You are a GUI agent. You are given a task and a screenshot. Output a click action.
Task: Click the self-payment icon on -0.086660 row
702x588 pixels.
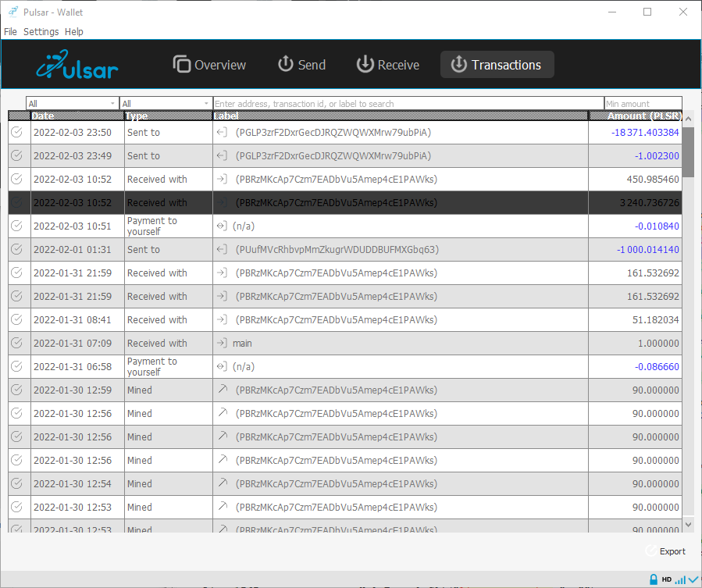pyautogui.click(x=222, y=366)
